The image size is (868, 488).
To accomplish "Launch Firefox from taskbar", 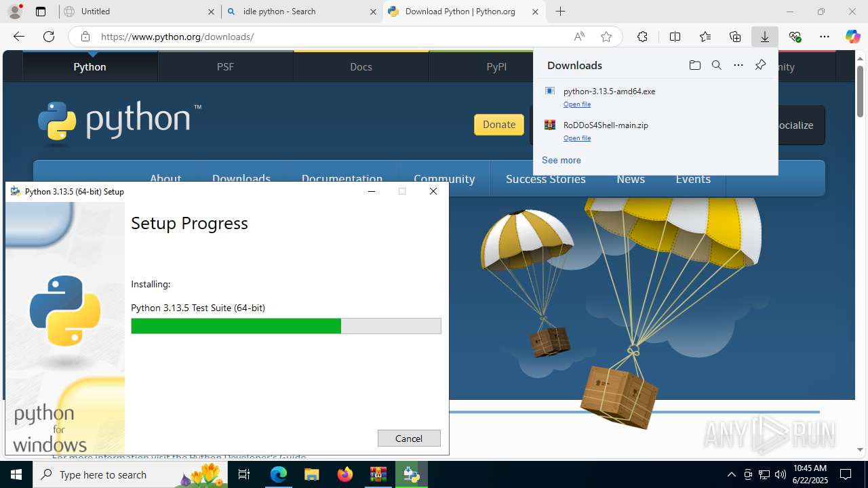I will click(x=345, y=474).
